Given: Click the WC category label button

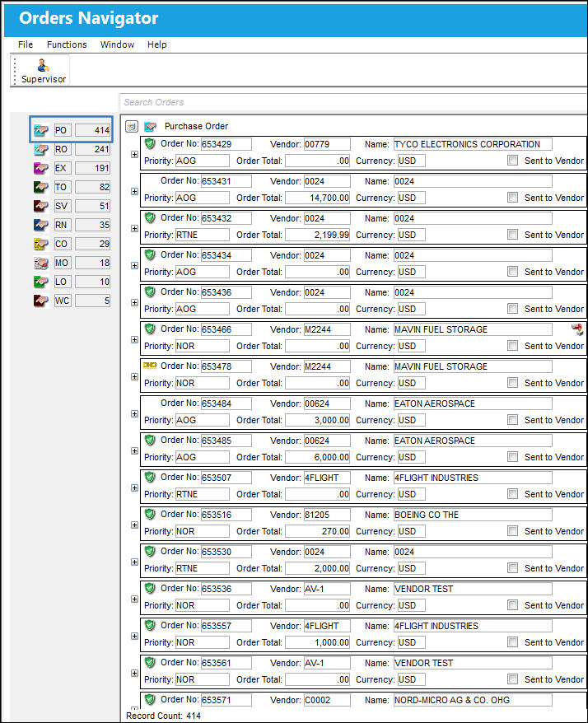Looking at the screenshot, I should 63,301.
